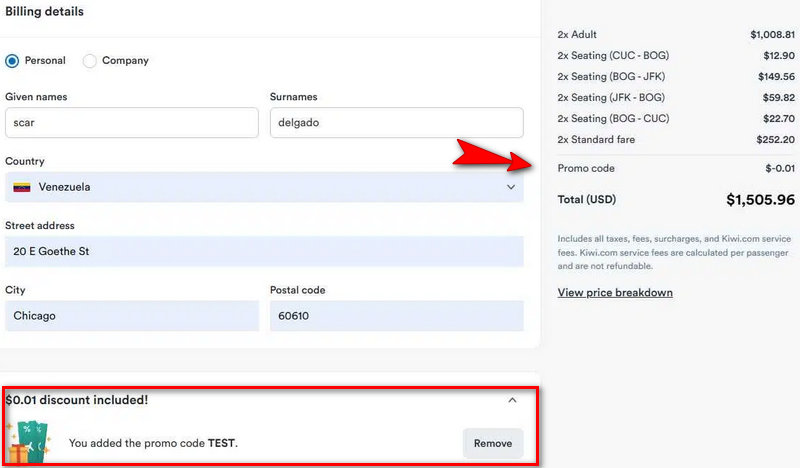This screenshot has height=468, width=800.
Task: Click the 2x Standard fare row
Action: 676,140
